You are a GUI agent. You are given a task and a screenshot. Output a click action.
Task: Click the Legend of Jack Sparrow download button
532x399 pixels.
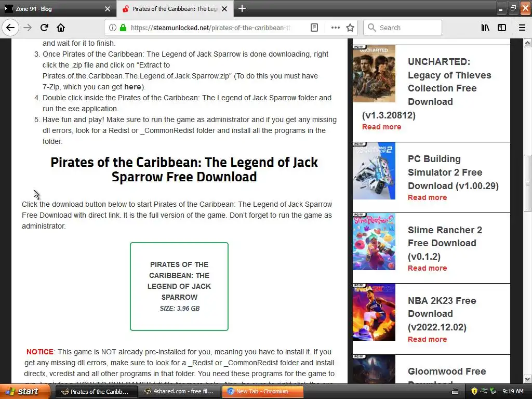point(179,286)
